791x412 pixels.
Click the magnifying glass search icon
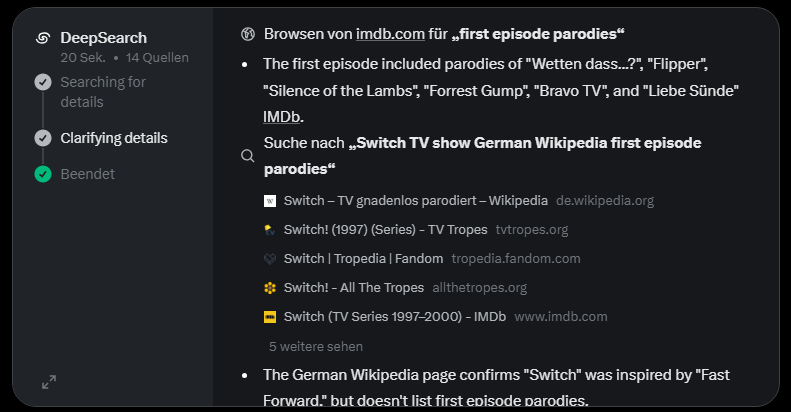click(x=248, y=156)
